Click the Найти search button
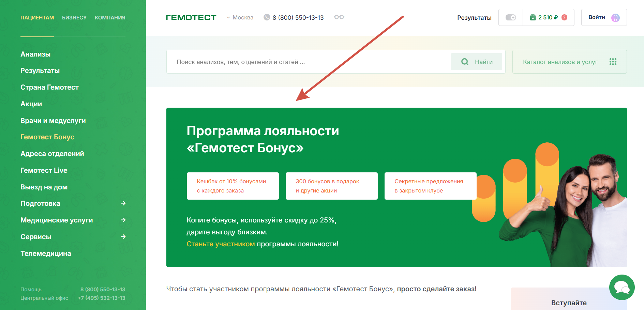The image size is (644, 310). (477, 62)
